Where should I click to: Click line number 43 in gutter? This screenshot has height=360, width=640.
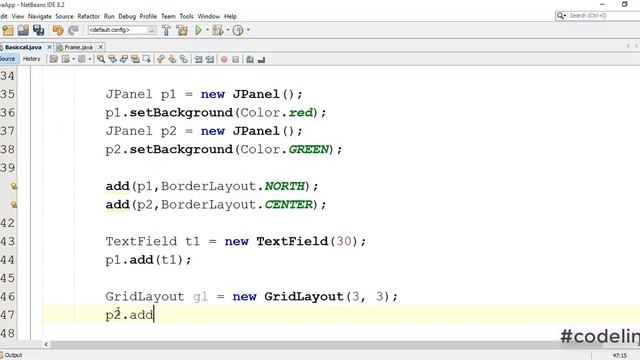pyautogui.click(x=8, y=241)
